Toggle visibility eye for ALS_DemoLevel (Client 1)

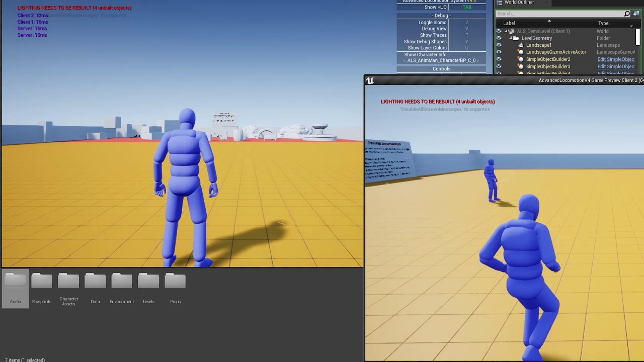499,31
